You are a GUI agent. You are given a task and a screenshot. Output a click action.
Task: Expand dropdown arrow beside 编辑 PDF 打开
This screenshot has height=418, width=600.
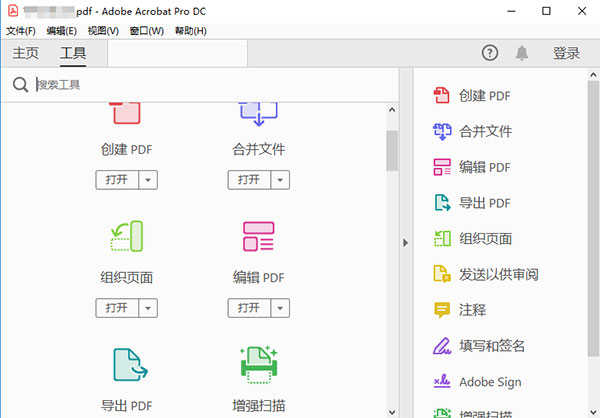click(280, 308)
